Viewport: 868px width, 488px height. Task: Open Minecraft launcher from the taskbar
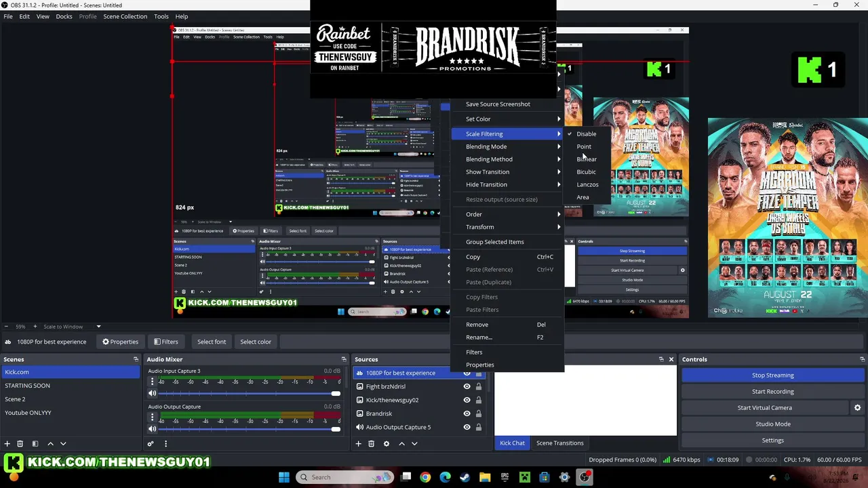[x=525, y=477]
